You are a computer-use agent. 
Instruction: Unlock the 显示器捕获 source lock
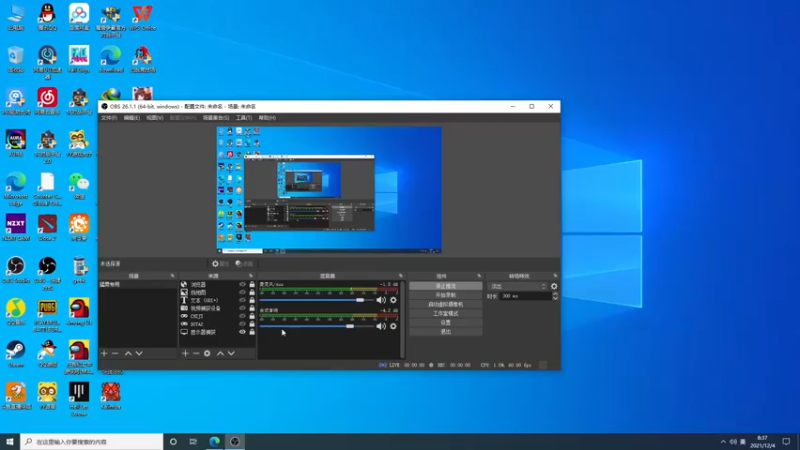pos(252,332)
